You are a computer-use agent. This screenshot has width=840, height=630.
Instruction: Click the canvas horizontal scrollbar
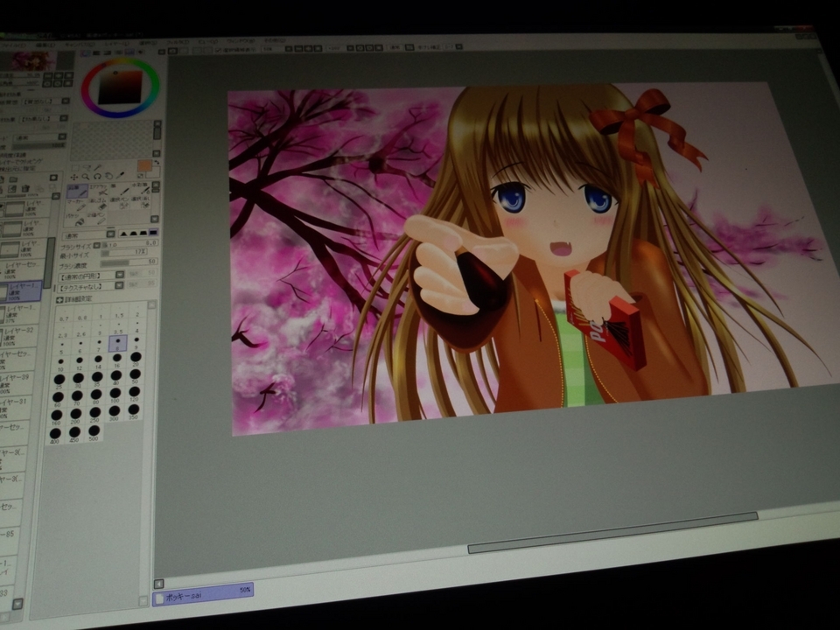click(x=612, y=532)
